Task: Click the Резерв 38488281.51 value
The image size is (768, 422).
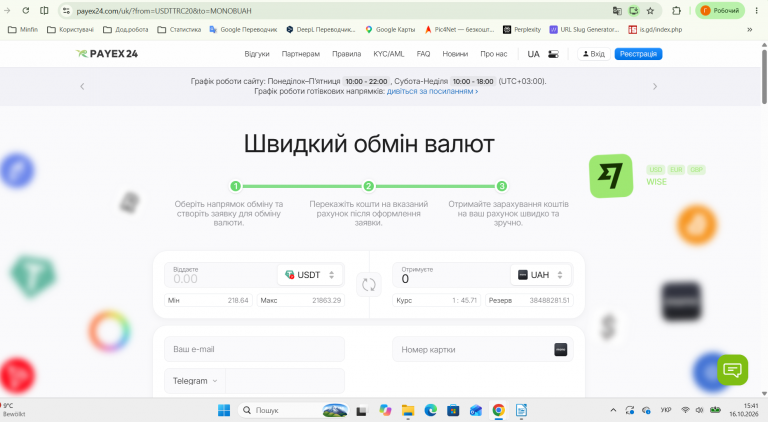Action: (x=529, y=300)
